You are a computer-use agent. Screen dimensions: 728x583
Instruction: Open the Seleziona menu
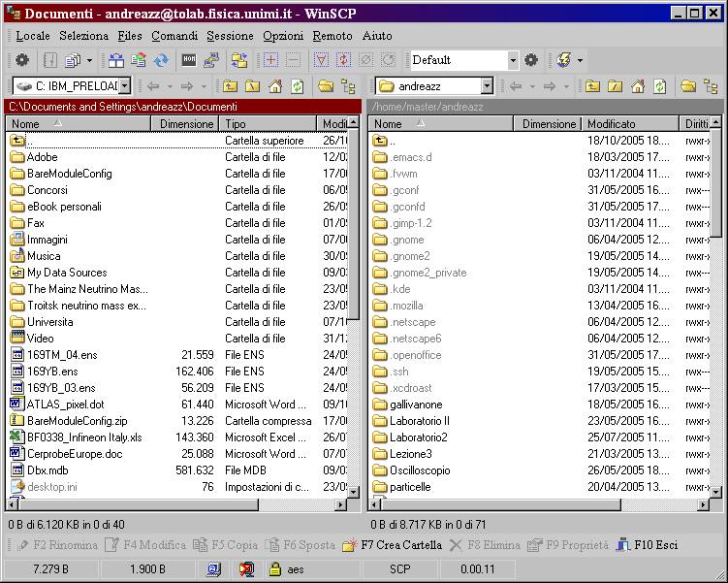[83, 36]
